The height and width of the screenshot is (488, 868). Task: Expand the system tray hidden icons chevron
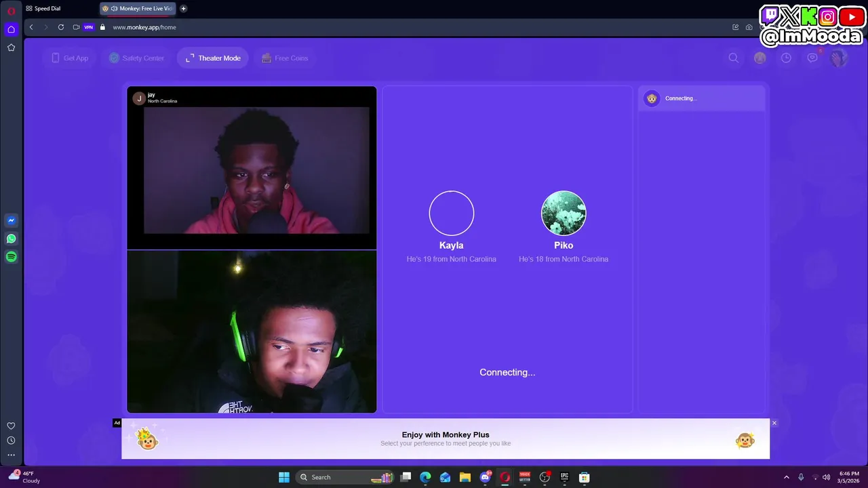[x=787, y=477]
